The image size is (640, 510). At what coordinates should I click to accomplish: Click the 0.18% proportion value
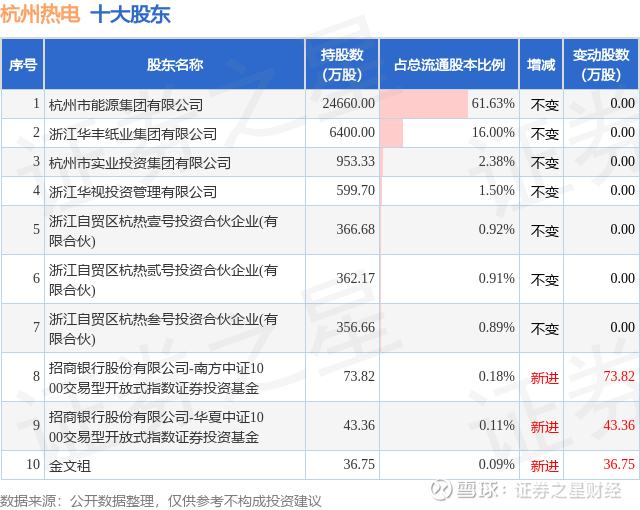496,376
